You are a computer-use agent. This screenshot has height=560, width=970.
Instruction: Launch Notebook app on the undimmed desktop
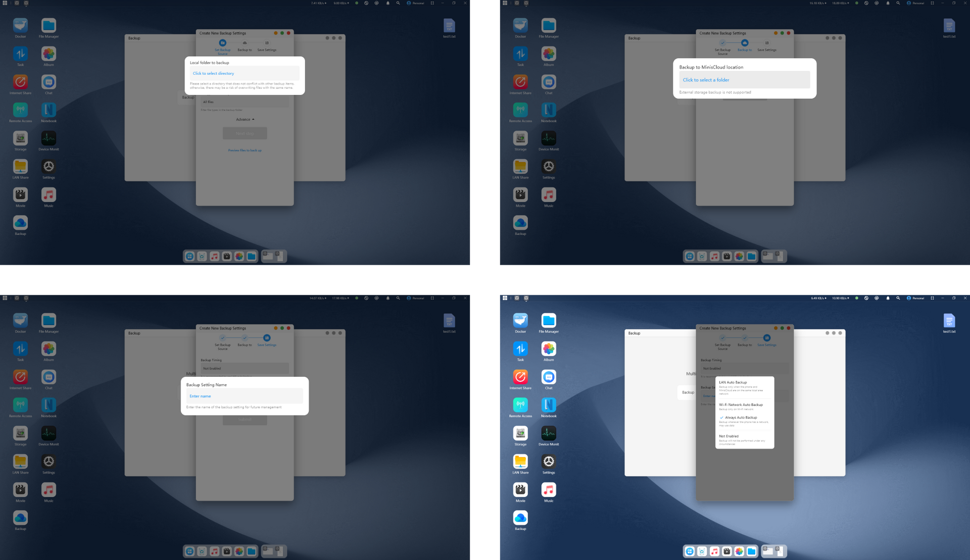click(549, 405)
